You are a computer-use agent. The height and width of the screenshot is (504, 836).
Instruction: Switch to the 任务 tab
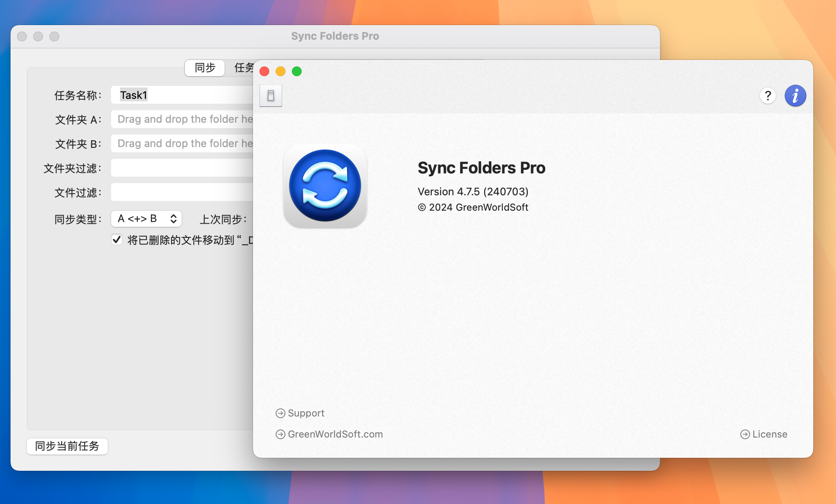243,68
